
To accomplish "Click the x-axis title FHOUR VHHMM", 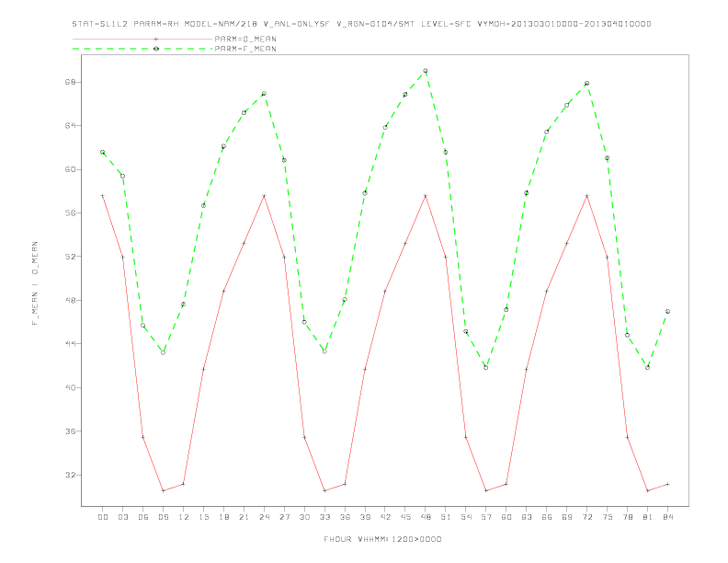I will (x=382, y=539).
